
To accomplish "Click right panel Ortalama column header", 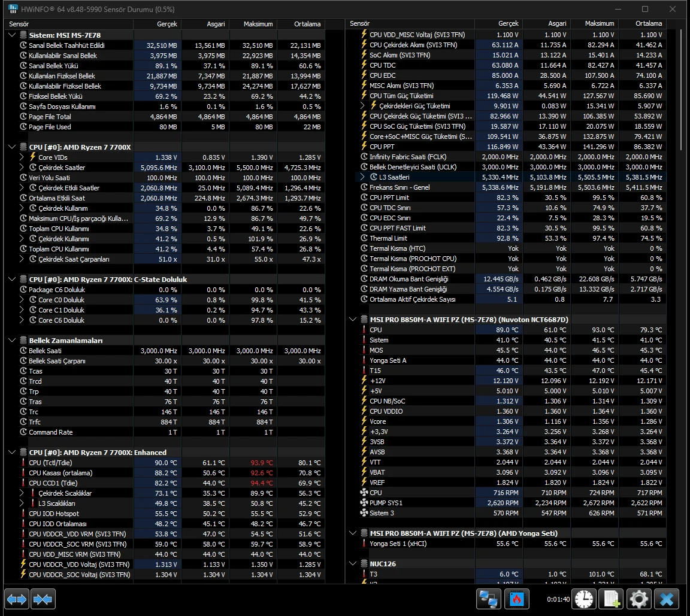I will (642, 24).
